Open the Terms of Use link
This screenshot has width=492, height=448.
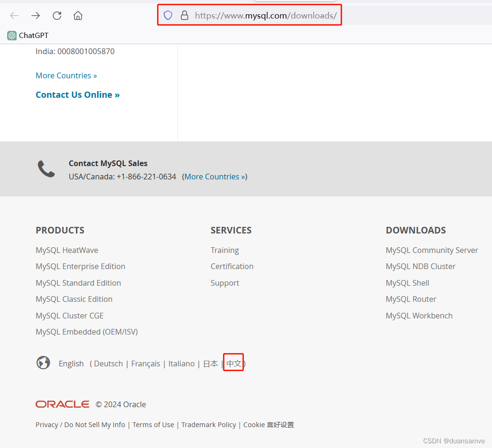[x=153, y=425]
